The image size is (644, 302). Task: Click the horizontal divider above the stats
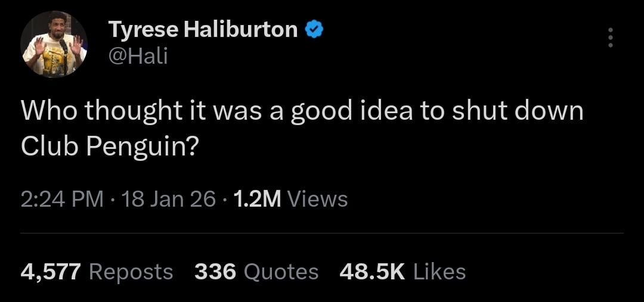point(322,233)
